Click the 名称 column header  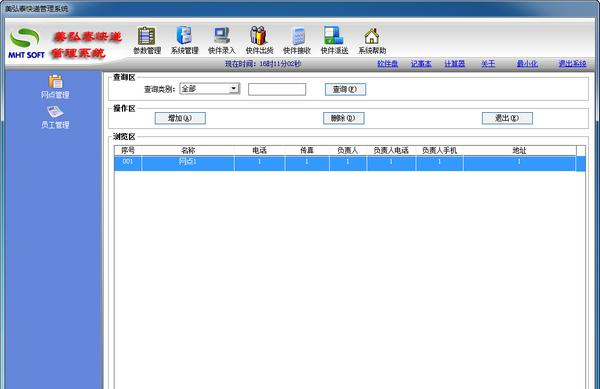point(188,150)
